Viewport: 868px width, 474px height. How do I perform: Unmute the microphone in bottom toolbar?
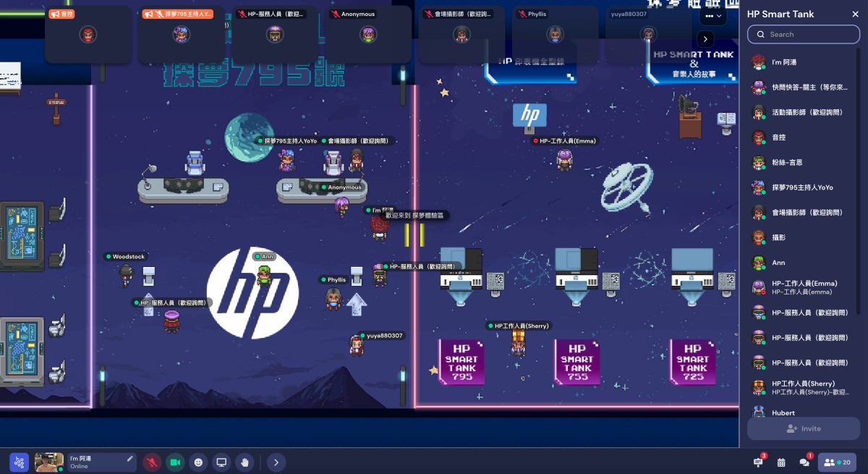(x=152, y=462)
